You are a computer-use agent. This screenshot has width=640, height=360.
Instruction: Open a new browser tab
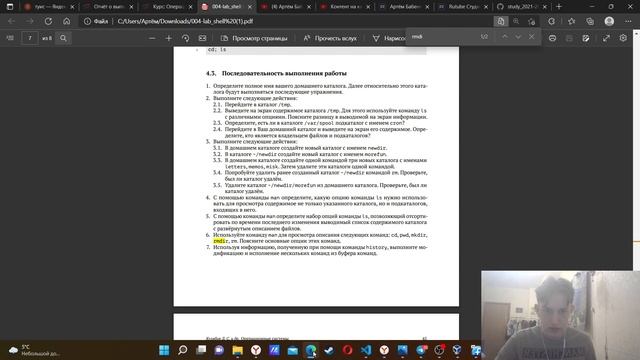[559, 7]
